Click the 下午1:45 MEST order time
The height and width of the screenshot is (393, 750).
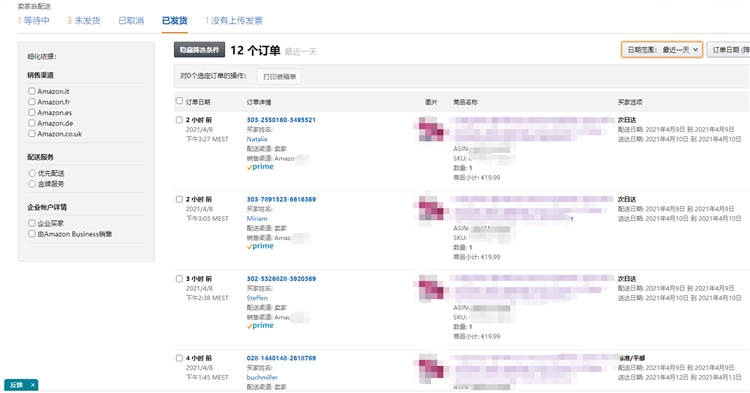tap(207, 377)
